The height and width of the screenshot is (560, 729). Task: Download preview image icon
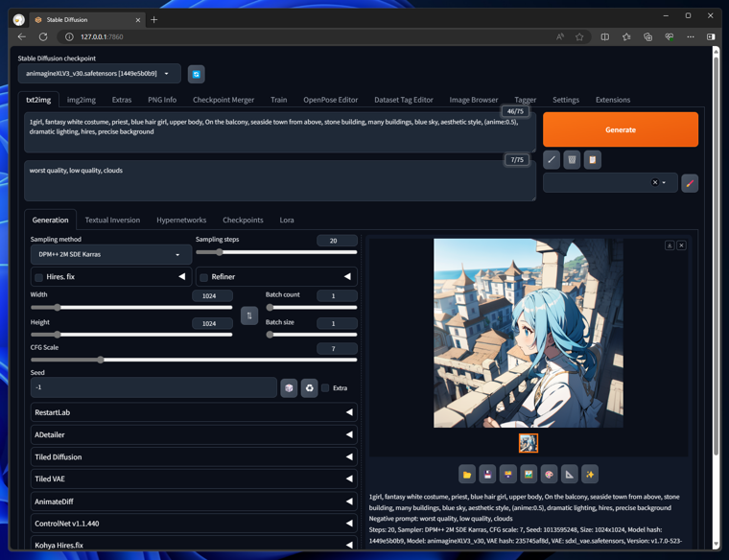point(670,245)
